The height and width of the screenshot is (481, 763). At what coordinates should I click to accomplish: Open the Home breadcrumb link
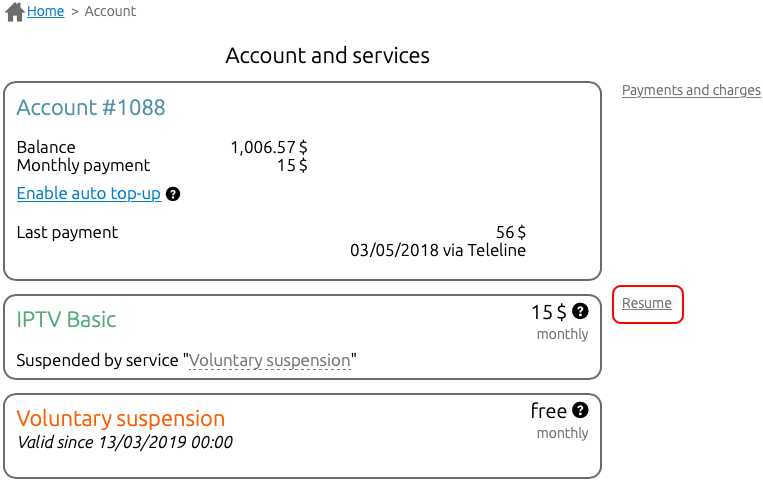[x=45, y=11]
